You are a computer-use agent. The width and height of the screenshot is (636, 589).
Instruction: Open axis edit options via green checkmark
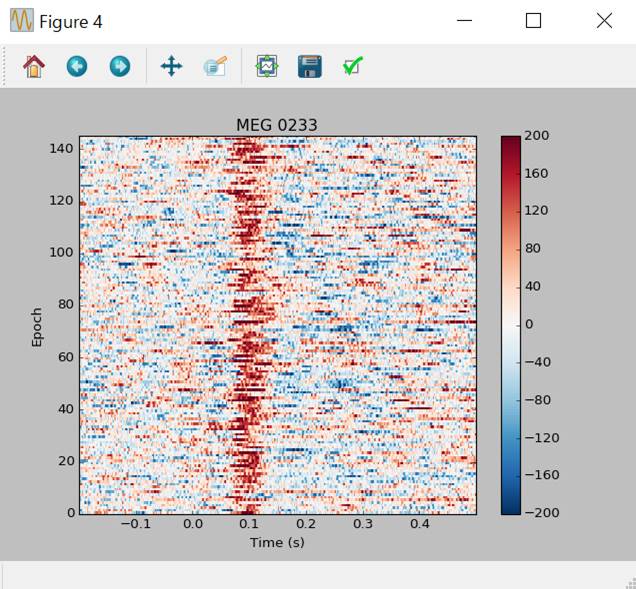pyautogui.click(x=352, y=67)
